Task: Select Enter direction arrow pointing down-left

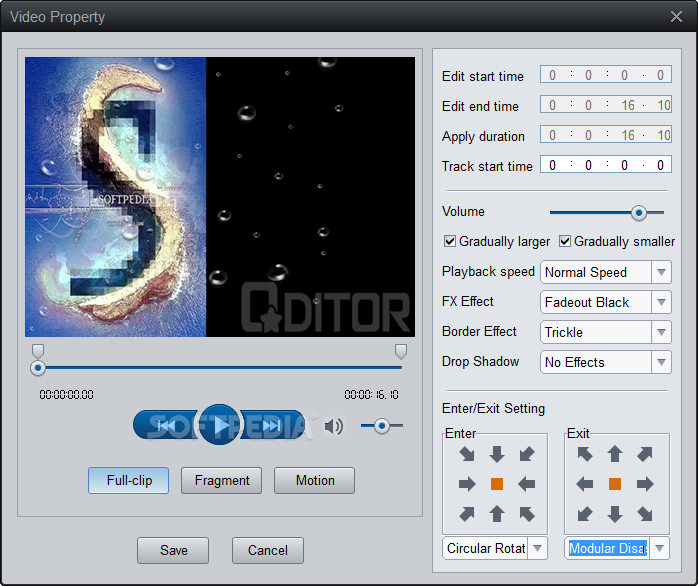Action: point(527,454)
